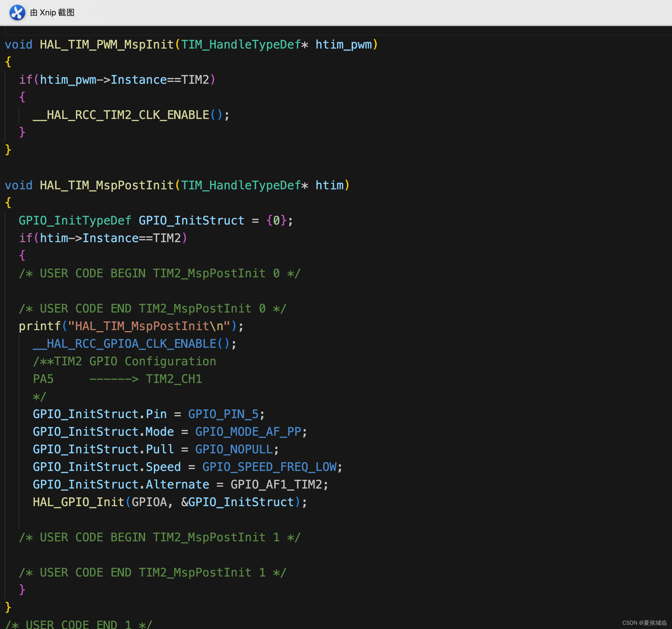Viewport: 672px width, 629px height.
Task: Click comment 'USER CODE BEGIN TIM2_MspPostInit 1'
Action: [160, 537]
